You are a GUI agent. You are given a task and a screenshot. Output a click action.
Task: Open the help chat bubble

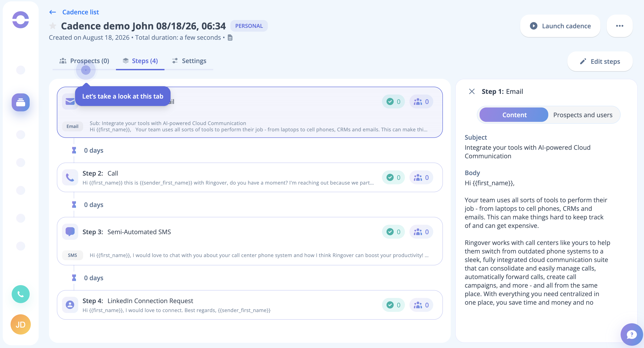coord(631,334)
